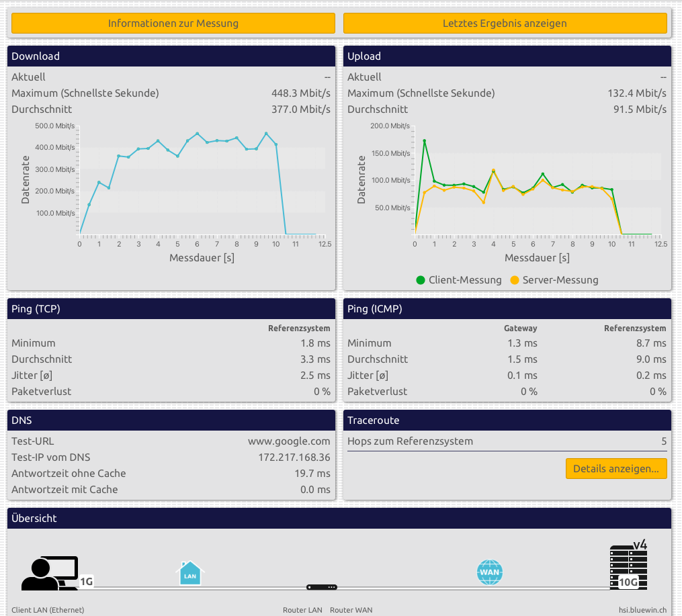Click the Traceroute panel header
The height and width of the screenshot is (616, 682).
point(507,421)
